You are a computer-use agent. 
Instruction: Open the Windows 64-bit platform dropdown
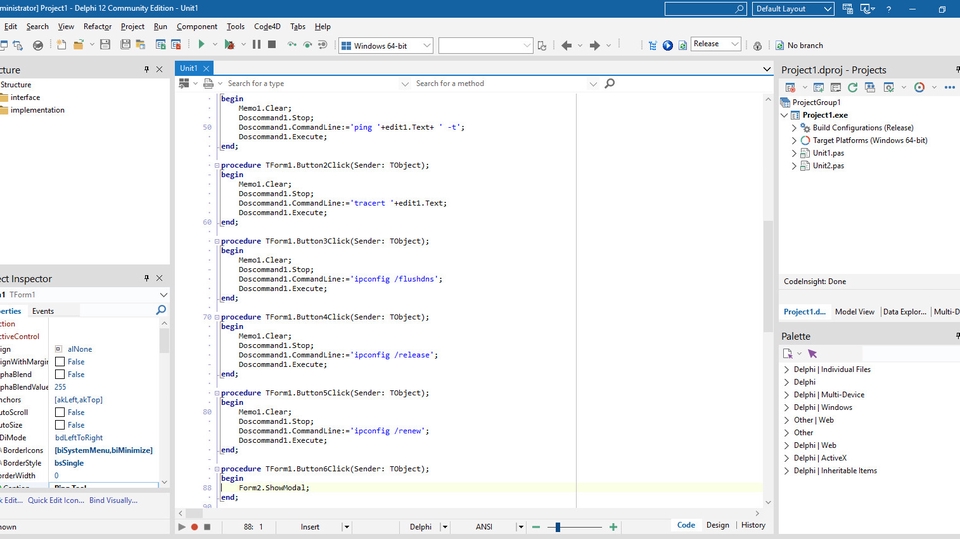click(x=427, y=45)
